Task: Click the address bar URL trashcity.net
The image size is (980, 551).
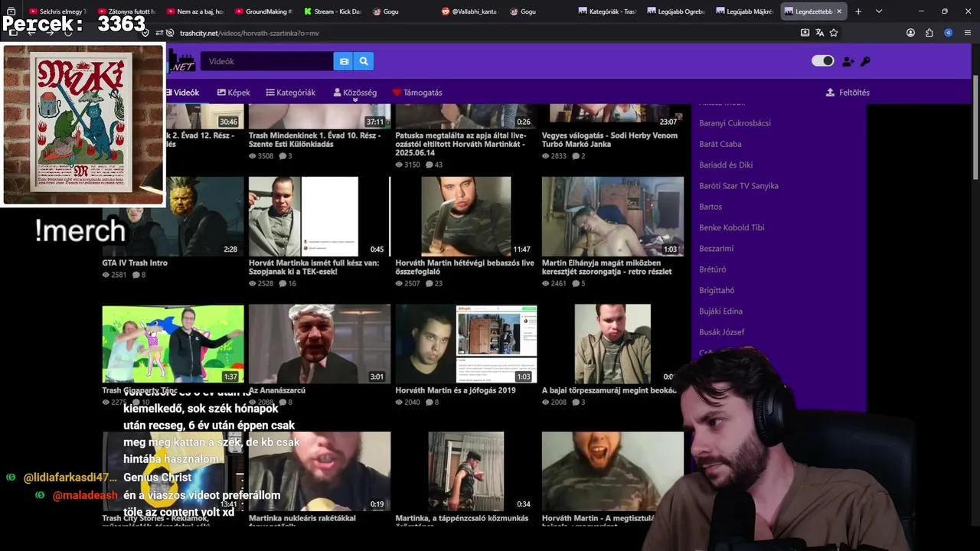Action: (249, 33)
